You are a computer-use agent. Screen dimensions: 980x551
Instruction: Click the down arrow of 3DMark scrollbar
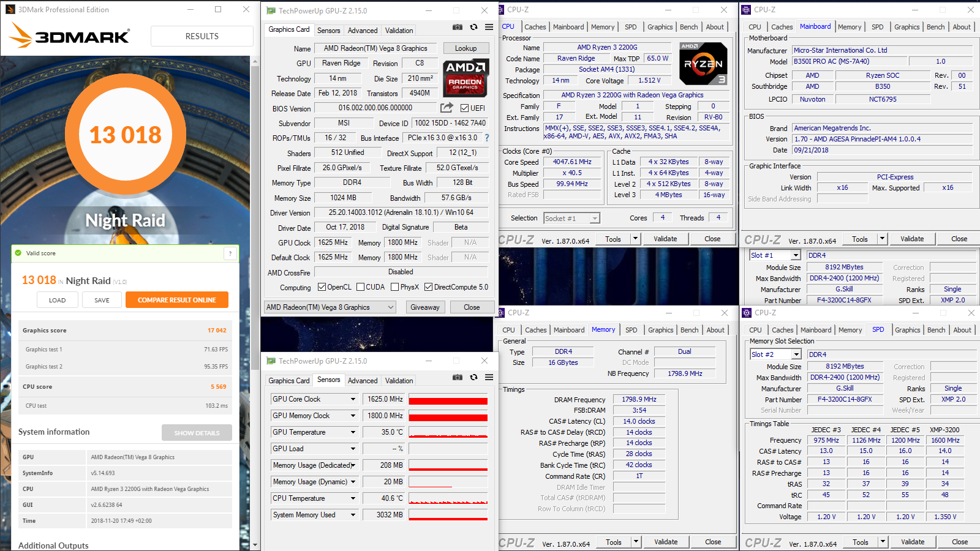(x=255, y=545)
